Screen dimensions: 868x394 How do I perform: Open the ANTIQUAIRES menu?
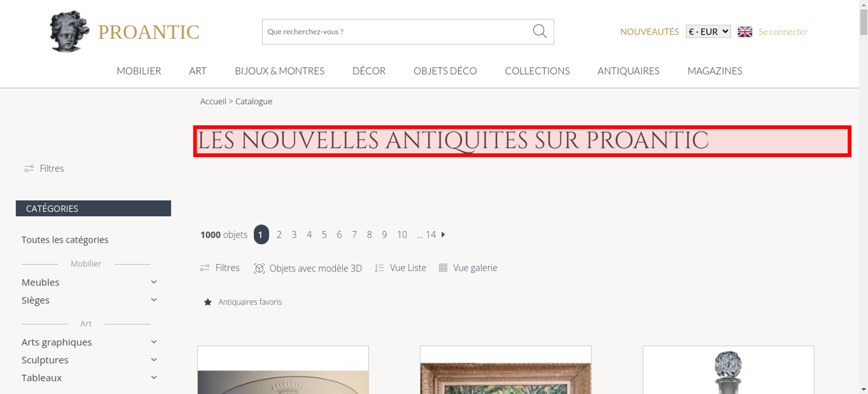pos(628,71)
